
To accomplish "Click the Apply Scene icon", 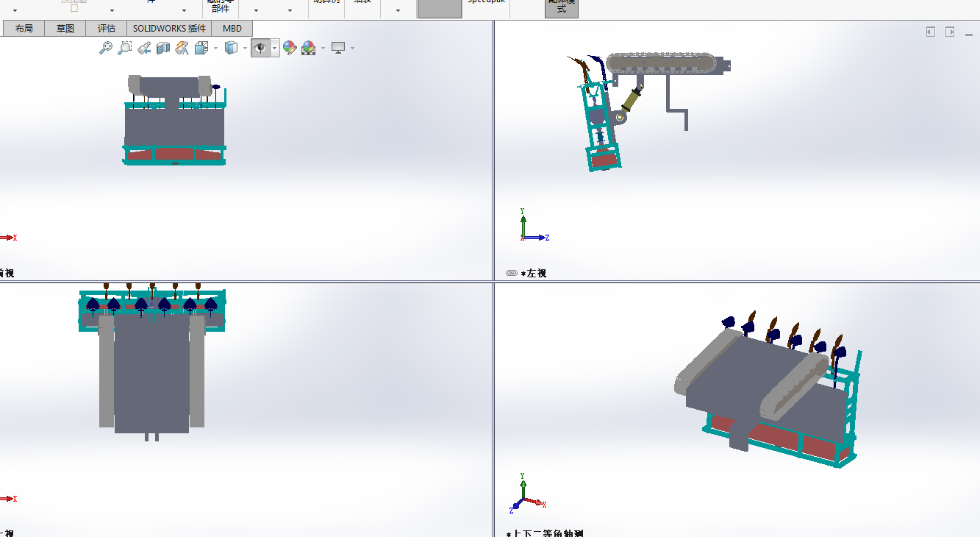I will click(x=309, y=48).
